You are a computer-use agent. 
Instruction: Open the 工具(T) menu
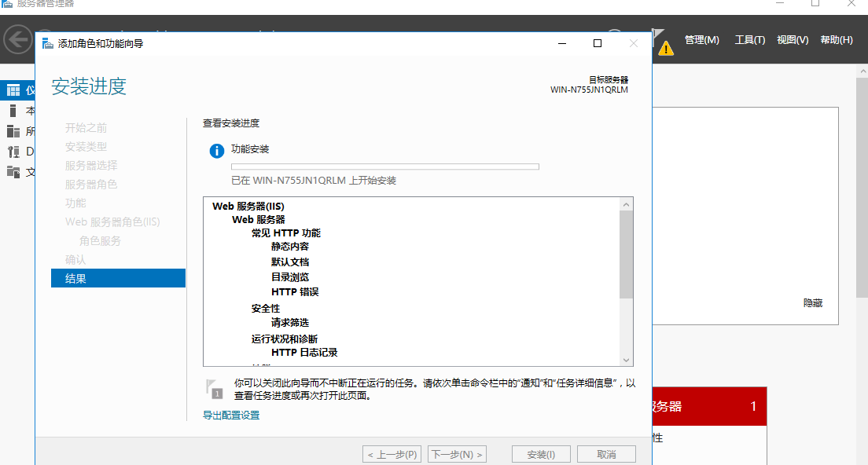point(749,40)
